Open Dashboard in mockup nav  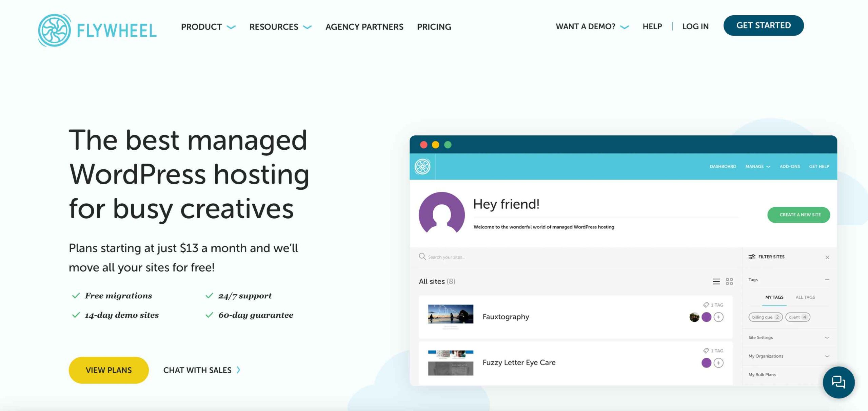click(x=723, y=167)
